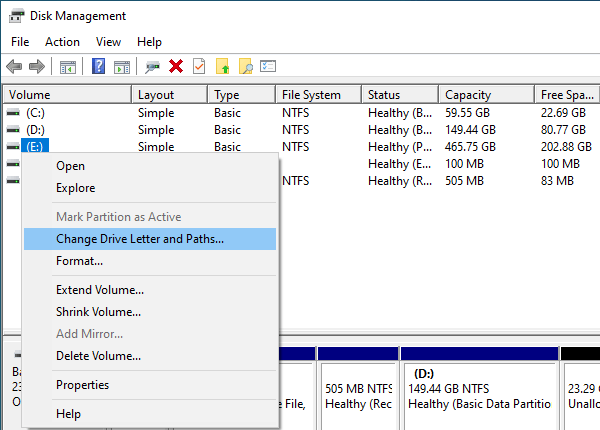Sort by the Volume column header
The width and height of the screenshot is (600, 430).
67,95
